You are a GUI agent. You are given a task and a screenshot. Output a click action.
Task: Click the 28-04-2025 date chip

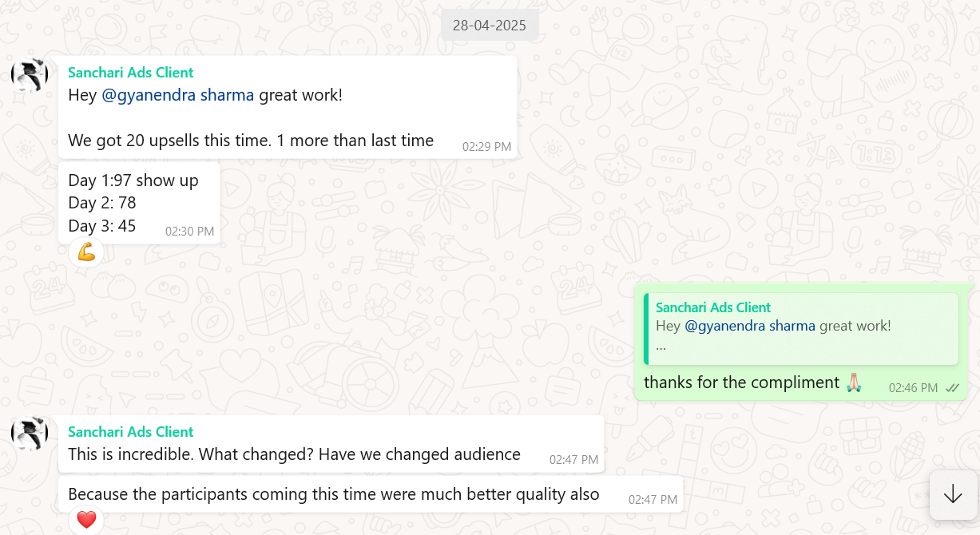click(490, 26)
